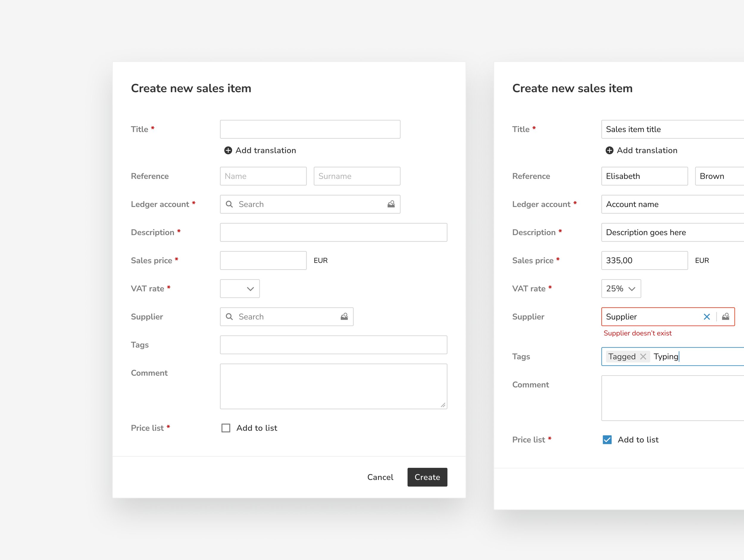
Task: Click the Supplier doesn't exist error text
Action: (637, 333)
